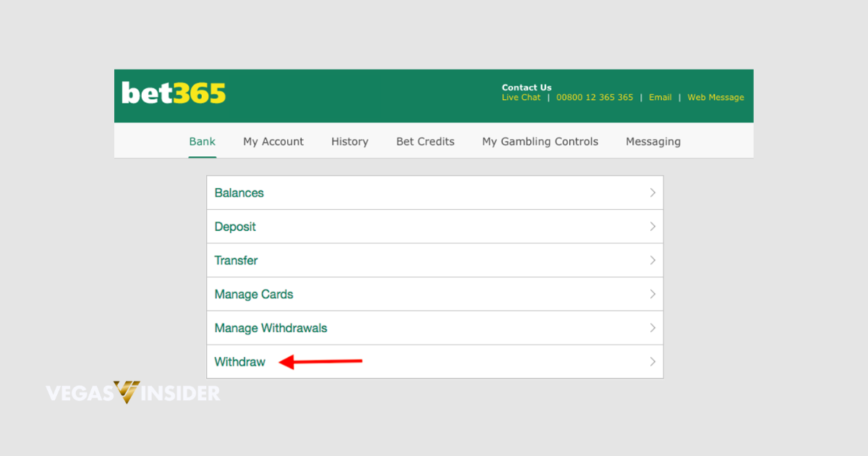Select the Bank tab
The image size is (868, 456).
203,141
